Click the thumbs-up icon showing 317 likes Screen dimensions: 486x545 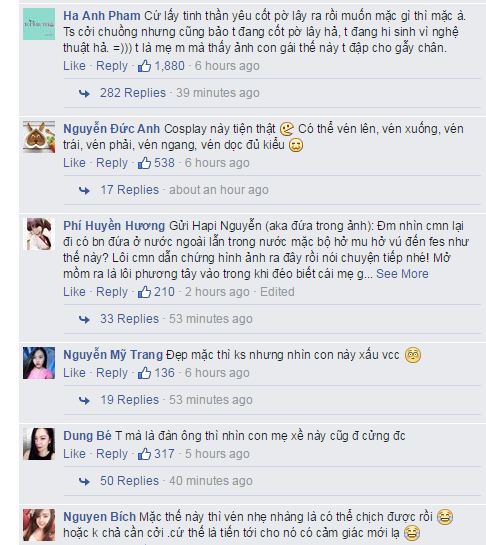[144, 454]
